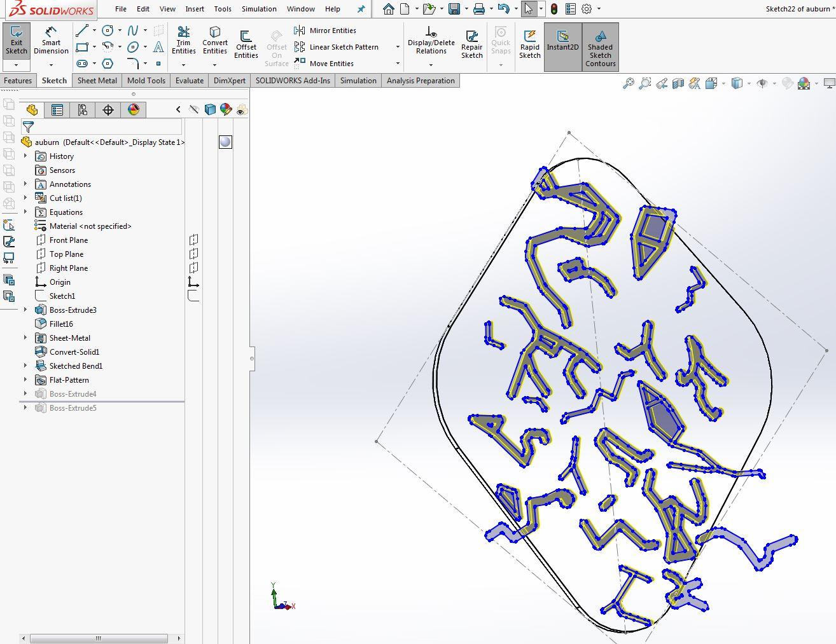
Task: Toggle the Rapid Sketch option
Action: click(x=530, y=45)
